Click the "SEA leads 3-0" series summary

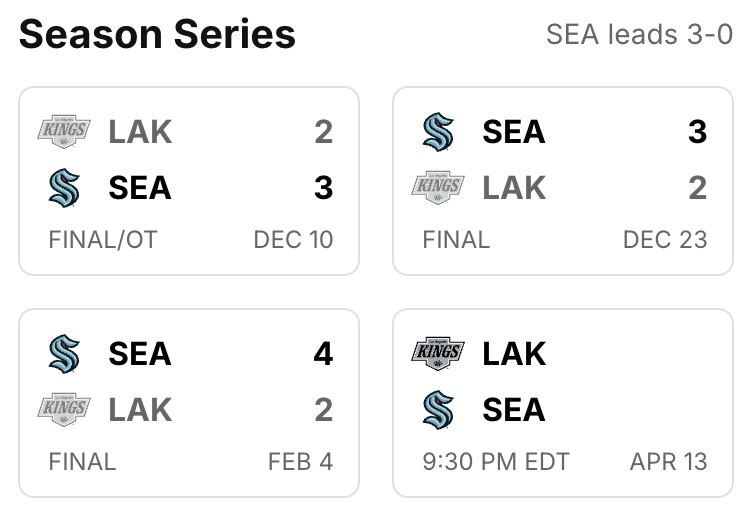point(639,35)
